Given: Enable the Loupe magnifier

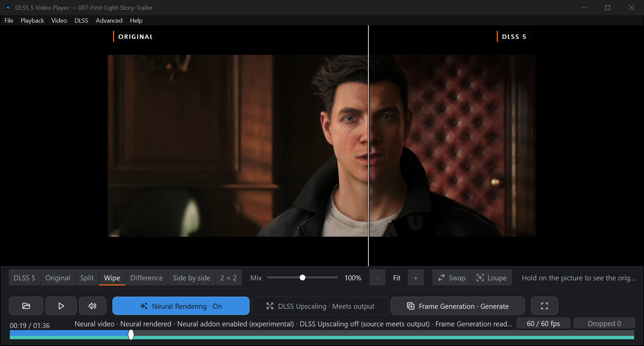Looking at the screenshot, I should pyautogui.click(x=491, y=278).
